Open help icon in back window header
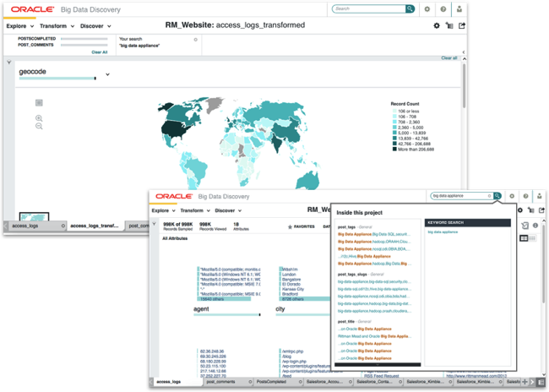Viewport: 549px width, 392px height. pyautogui.click(x=443, y=9)
